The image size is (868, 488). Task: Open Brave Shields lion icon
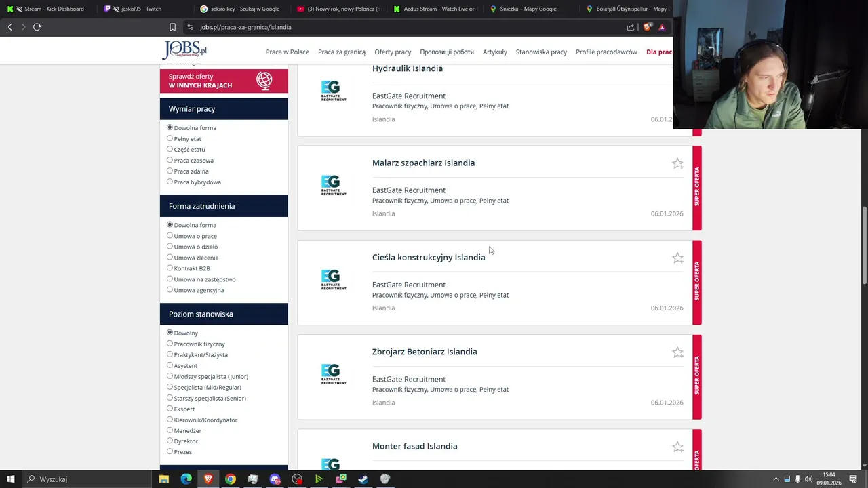[647, 27]
